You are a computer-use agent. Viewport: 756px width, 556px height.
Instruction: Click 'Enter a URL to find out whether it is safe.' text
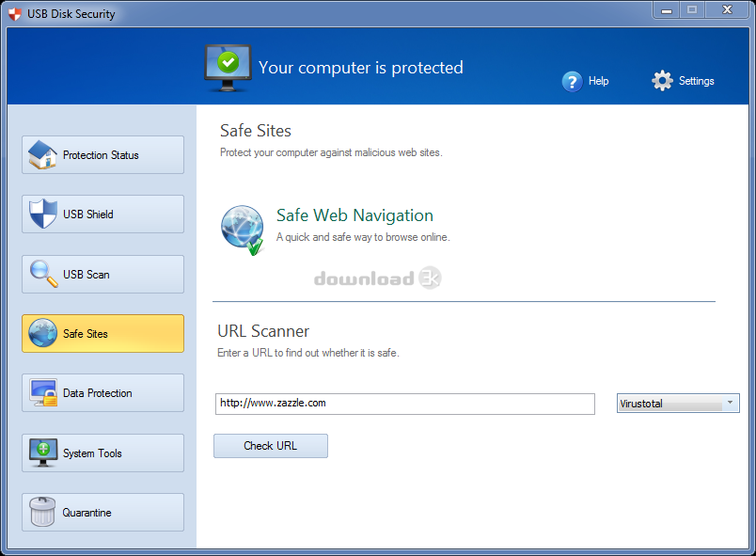308,353
